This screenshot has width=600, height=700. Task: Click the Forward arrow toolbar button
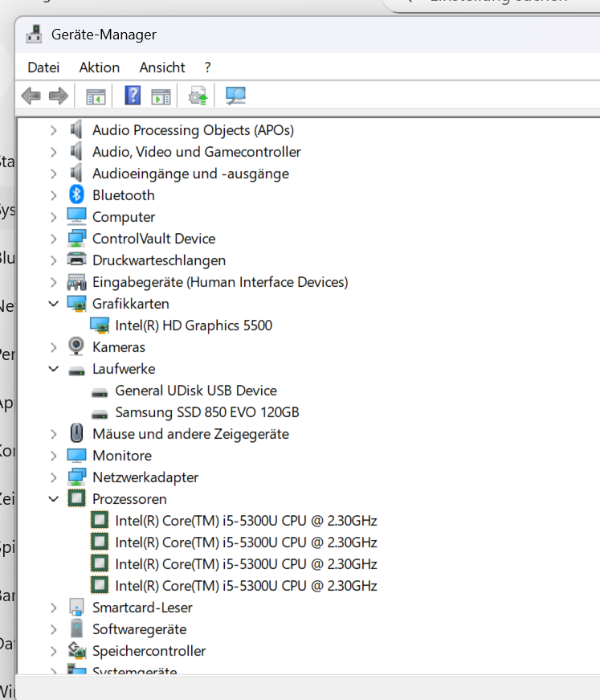[59, 96]
